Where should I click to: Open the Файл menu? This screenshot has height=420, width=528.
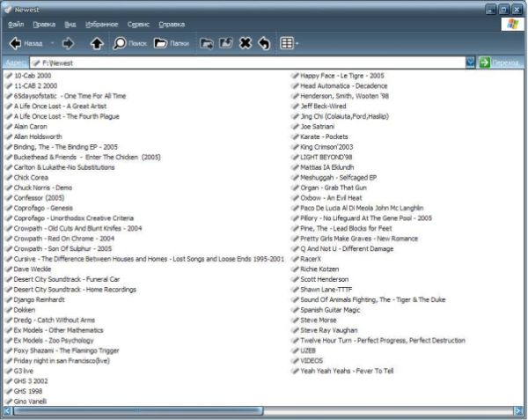point(16,25)
